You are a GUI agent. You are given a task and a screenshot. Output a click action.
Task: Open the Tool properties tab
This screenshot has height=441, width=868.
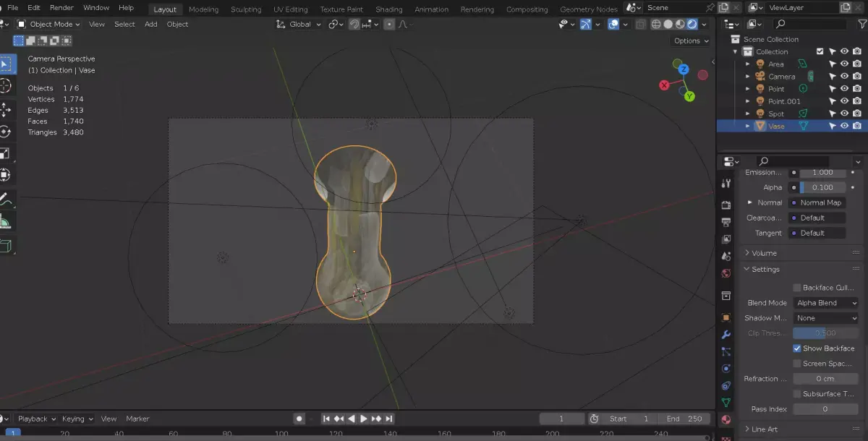pyautogui.click(x=726, y=184)
